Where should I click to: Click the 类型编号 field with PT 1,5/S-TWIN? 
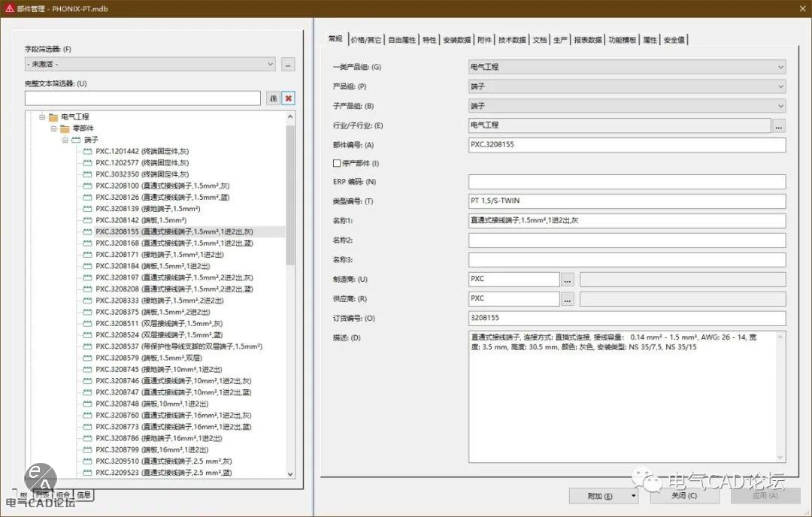coord(627,201)
